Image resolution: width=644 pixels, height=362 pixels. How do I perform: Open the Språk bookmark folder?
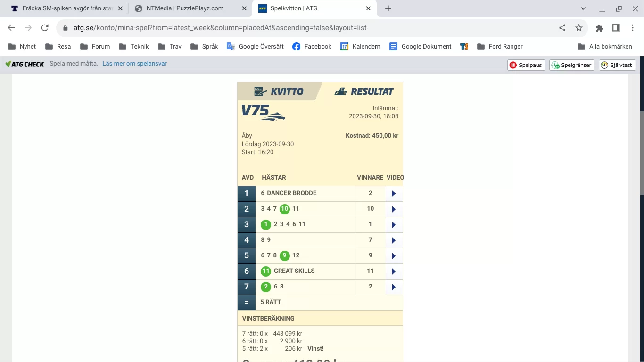pyautogui.click(x=204, y=47)
